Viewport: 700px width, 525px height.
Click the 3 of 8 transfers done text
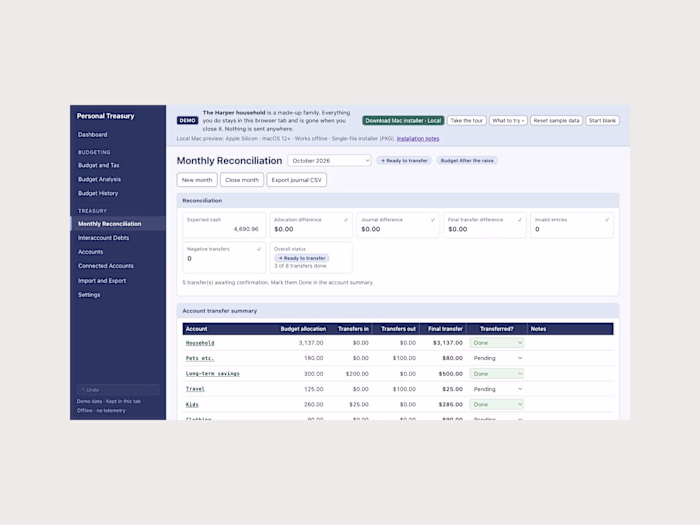tap(300, 266)
